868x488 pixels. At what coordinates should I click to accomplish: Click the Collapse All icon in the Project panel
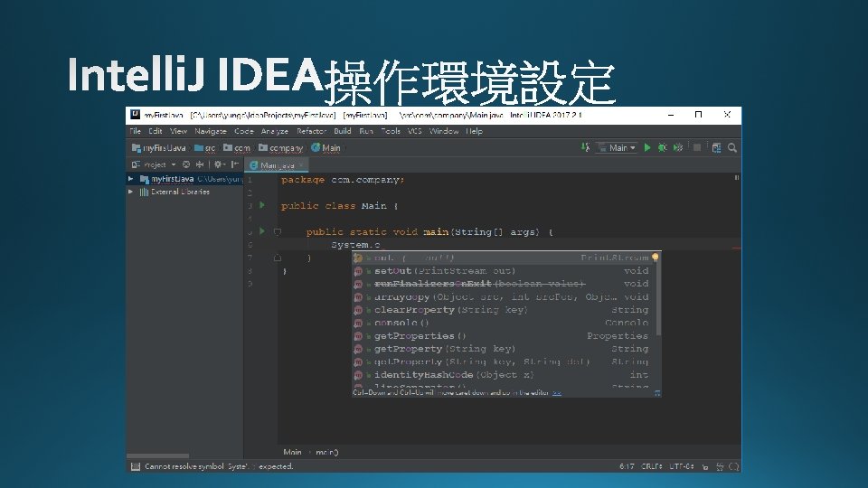click(x=200, y=164)
